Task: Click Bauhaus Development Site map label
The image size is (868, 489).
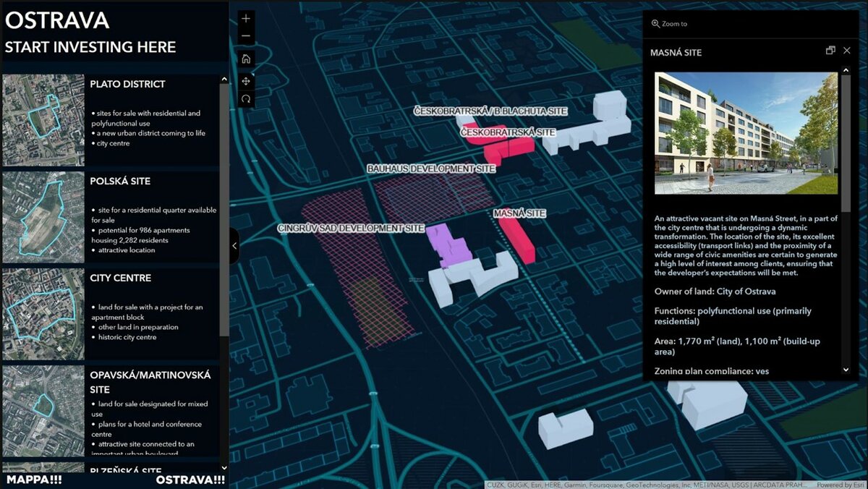Action: [x=431, y=169]
